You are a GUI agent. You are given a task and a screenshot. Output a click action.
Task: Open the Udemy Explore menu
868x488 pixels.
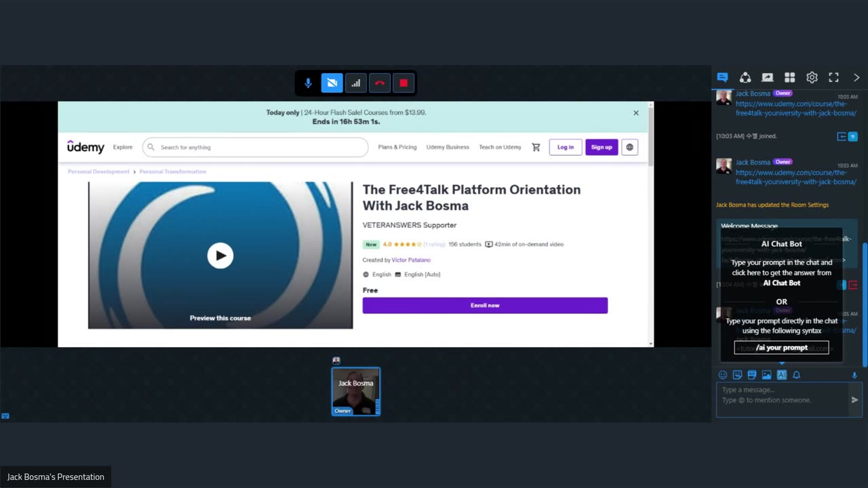click(123, 147)
